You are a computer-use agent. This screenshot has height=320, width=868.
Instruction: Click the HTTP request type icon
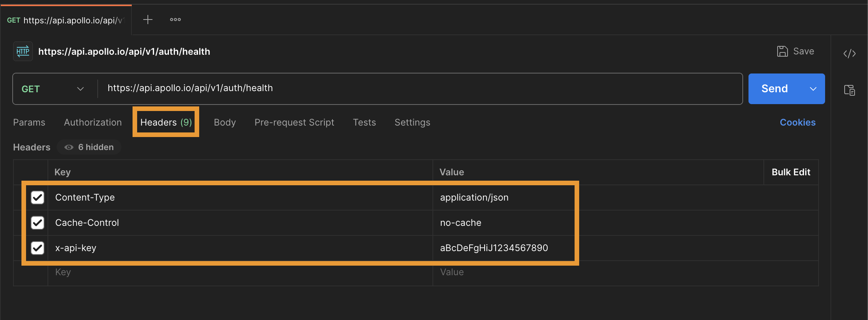coord(23,51)
